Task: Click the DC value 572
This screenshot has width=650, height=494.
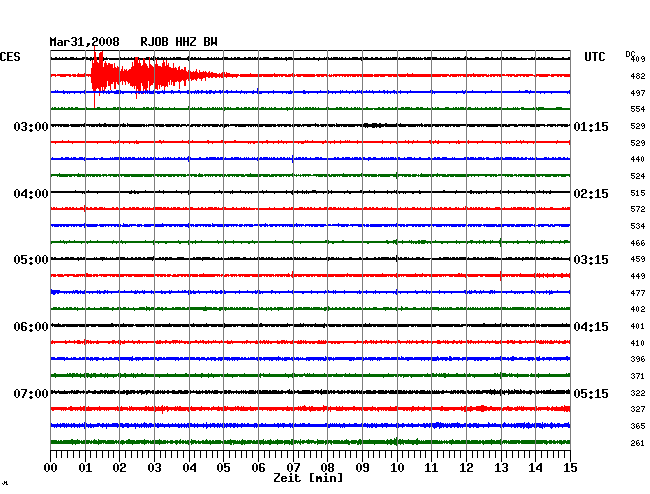Action: point(638,209)
